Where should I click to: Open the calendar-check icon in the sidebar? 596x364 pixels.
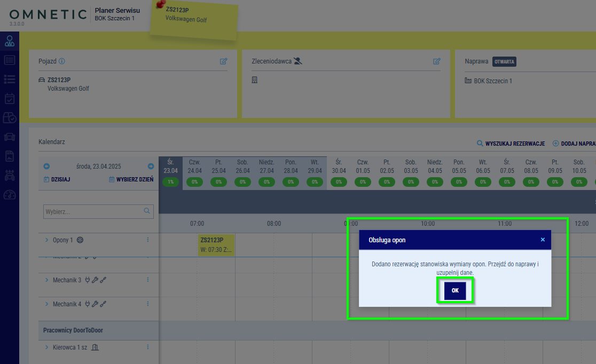coord(10,99)
